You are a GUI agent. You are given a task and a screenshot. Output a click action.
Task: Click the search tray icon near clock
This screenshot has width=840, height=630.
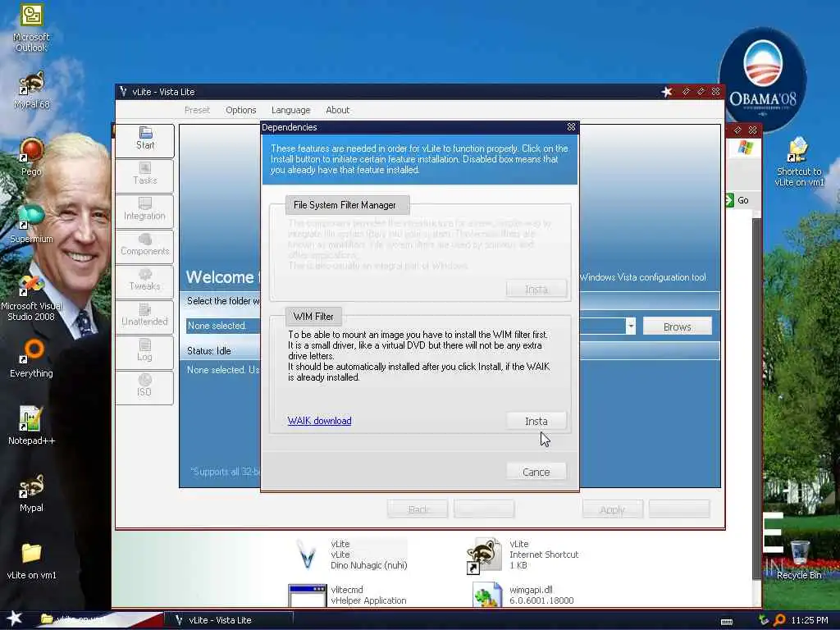[x=779, y=620]
